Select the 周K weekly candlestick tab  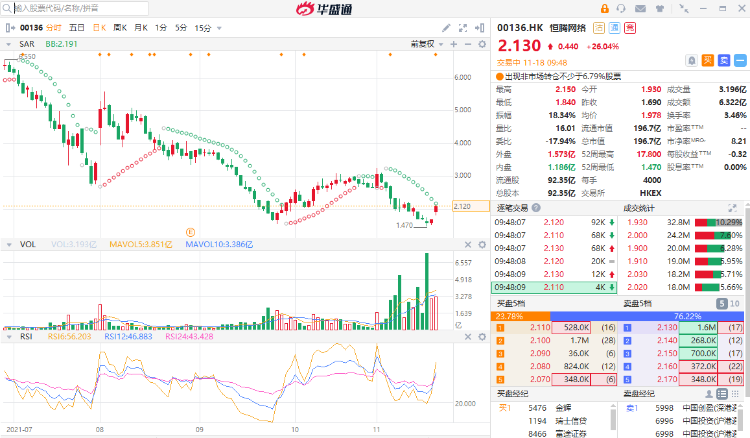pyautogui.click(x=120, y=28)
